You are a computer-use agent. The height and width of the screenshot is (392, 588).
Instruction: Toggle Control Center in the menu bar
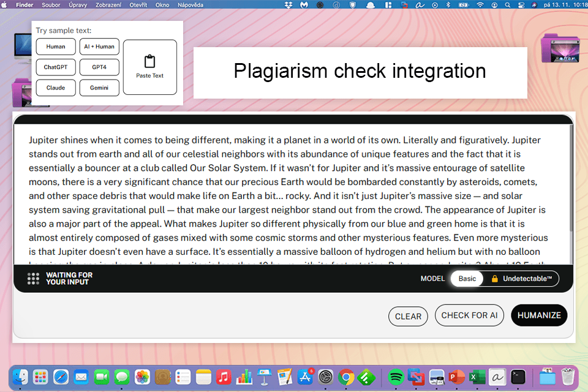[521, 4]
